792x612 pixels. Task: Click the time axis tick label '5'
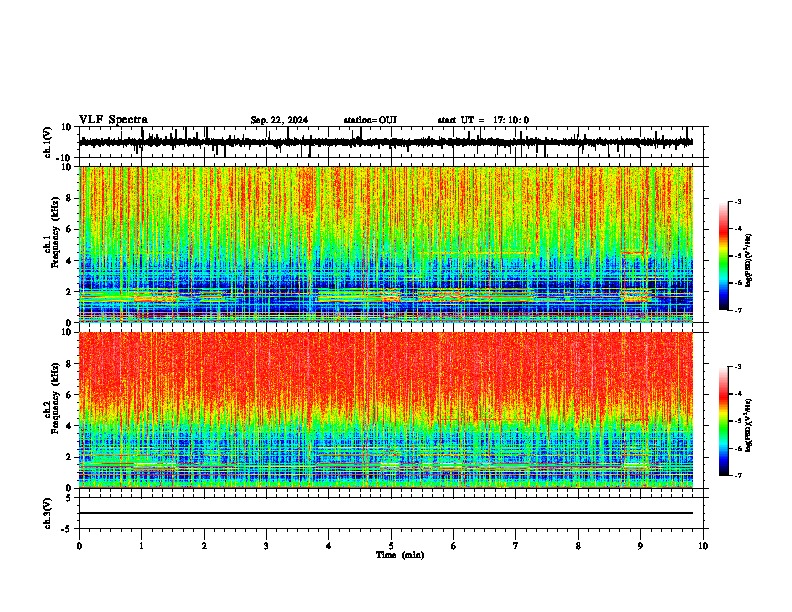(x=391, y=546)
